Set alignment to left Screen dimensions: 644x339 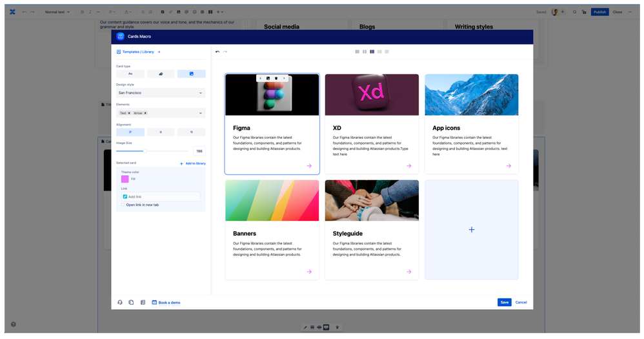click(x=130, y=132)
